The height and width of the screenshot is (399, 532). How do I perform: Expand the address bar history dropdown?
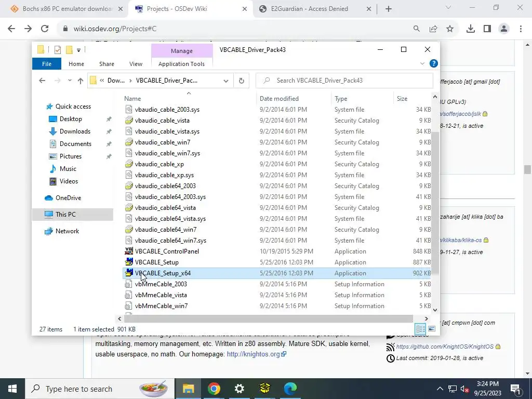[x=225, y=81]
